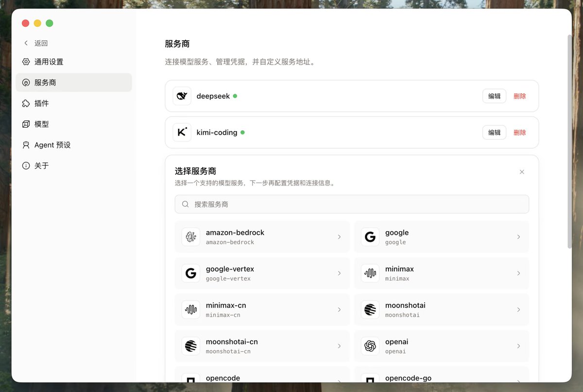
Task: Open Agent 预设 settings
Action: (x=74, y=145)
